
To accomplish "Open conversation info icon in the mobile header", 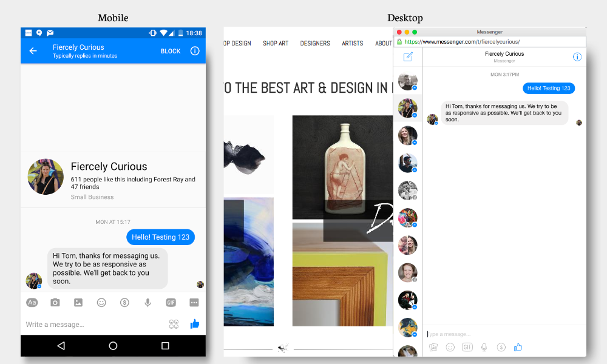I will point(195,51).
